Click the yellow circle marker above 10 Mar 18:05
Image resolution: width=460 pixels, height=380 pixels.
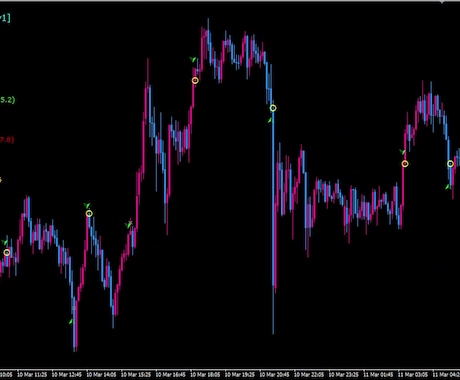click(x=195, y=80)
